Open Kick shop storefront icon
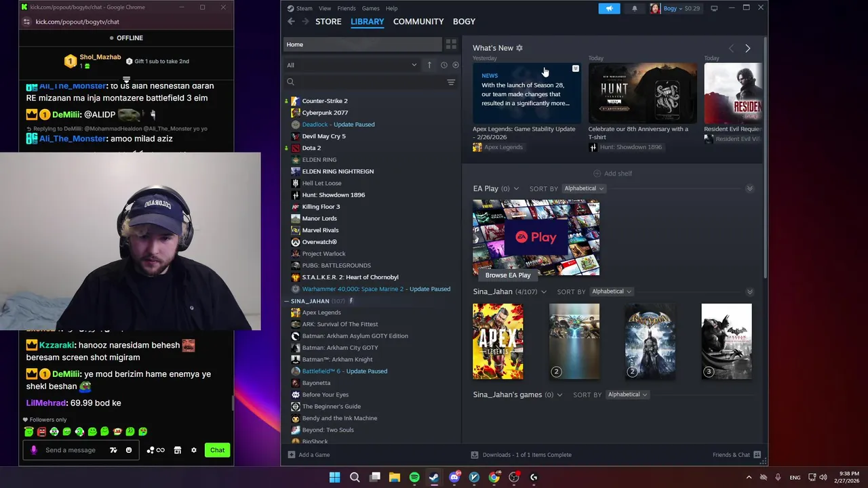This screenshot has width=868, height=488. (x=178, y=450)
